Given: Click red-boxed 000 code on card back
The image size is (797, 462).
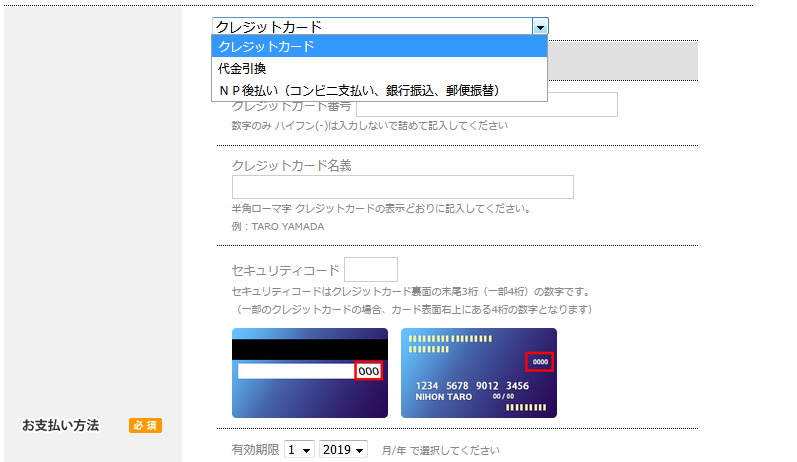Looking at the screenshot, I should tap(369, 371).
